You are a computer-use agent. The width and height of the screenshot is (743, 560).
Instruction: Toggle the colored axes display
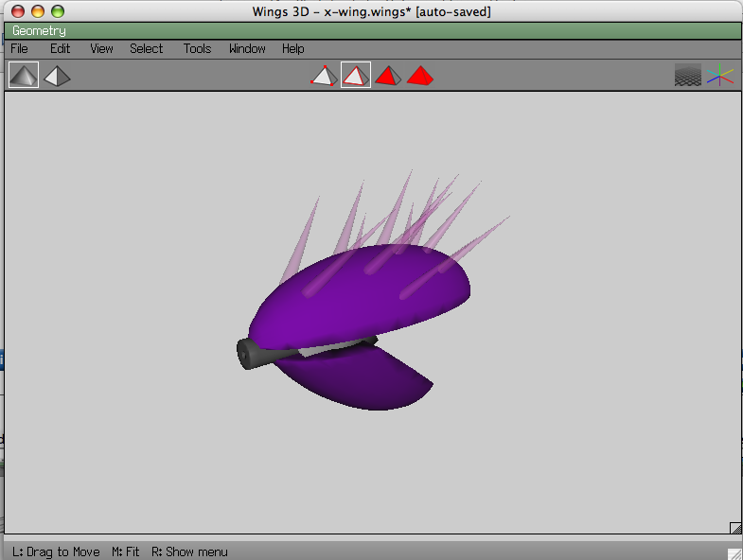pyautogui.click(x=720, y=76)
